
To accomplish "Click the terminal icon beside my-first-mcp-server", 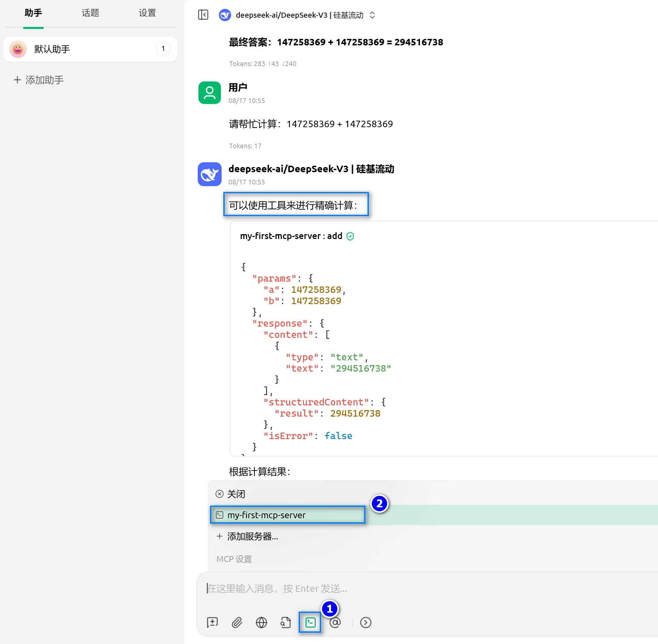I will point(220,515).
